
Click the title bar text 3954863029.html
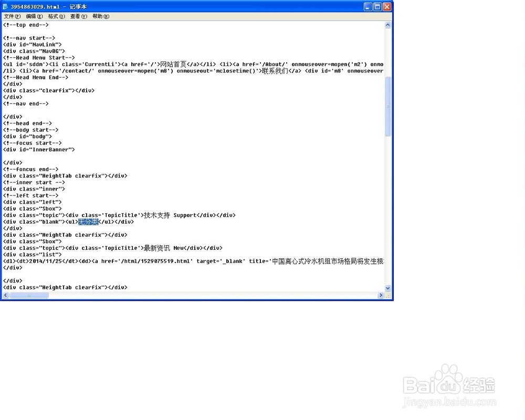pyautogui.click(x=35, y=7)
